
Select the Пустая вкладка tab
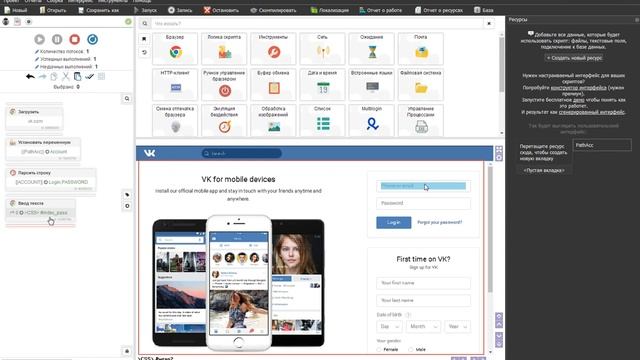(544, 170)
